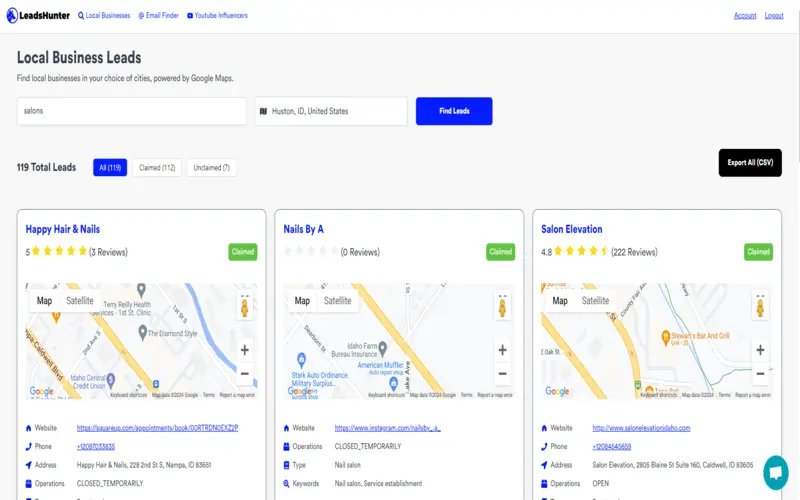Click The Diamond Style map pin

point(143,333)
